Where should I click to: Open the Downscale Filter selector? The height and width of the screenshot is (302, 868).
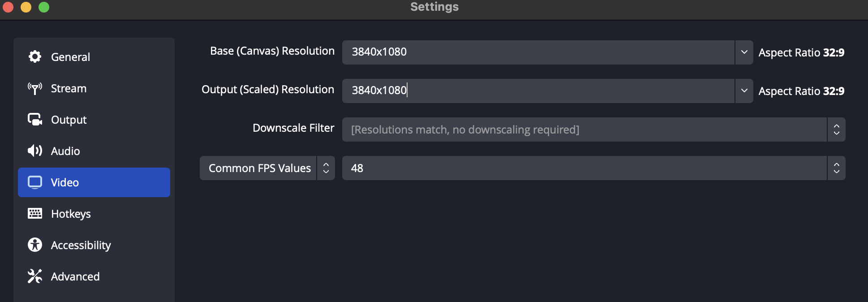pos(593,129)
